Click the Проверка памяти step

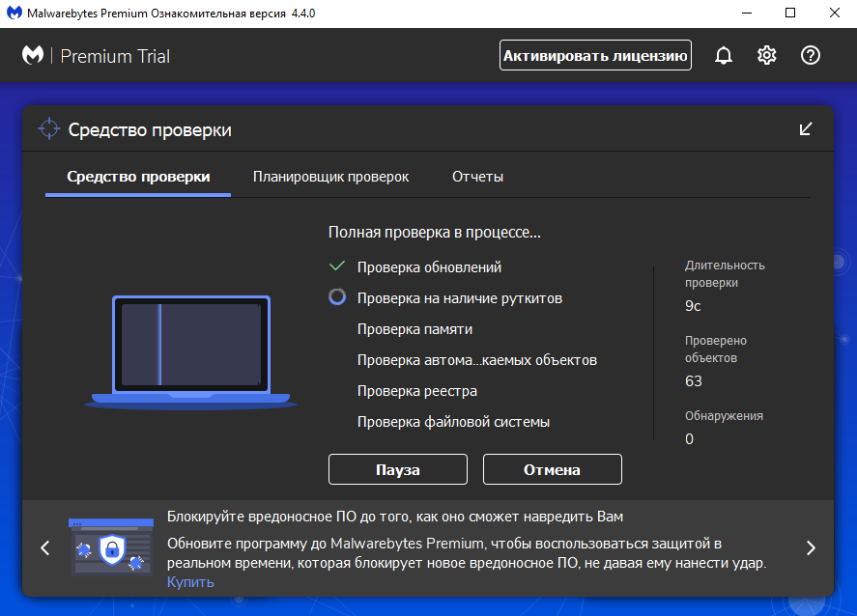coord(414,329)
